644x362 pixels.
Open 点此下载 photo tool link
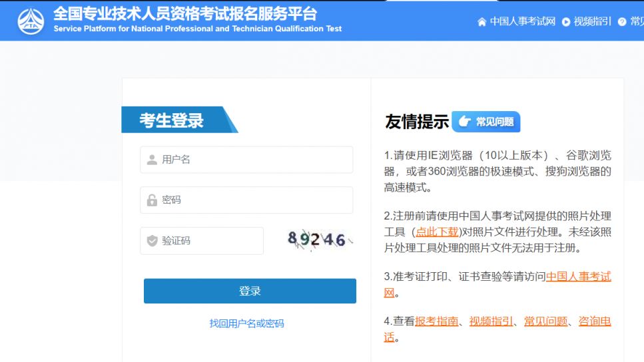437,232
